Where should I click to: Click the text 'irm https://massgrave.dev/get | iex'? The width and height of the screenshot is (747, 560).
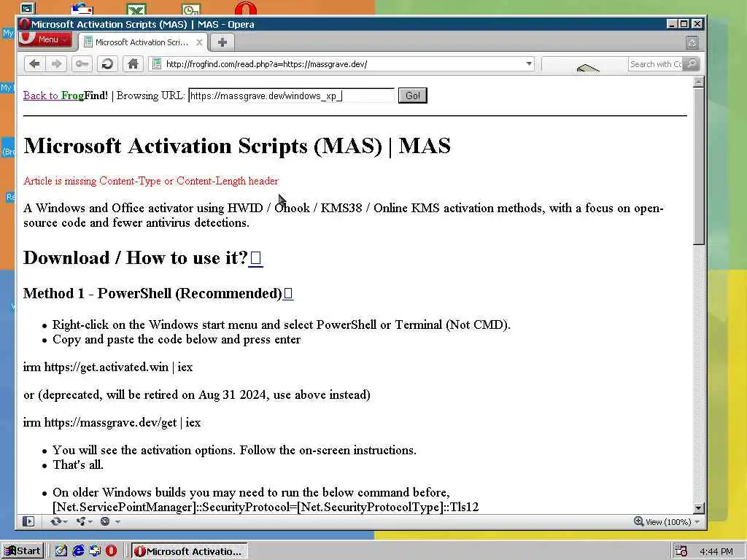point(112,422)
